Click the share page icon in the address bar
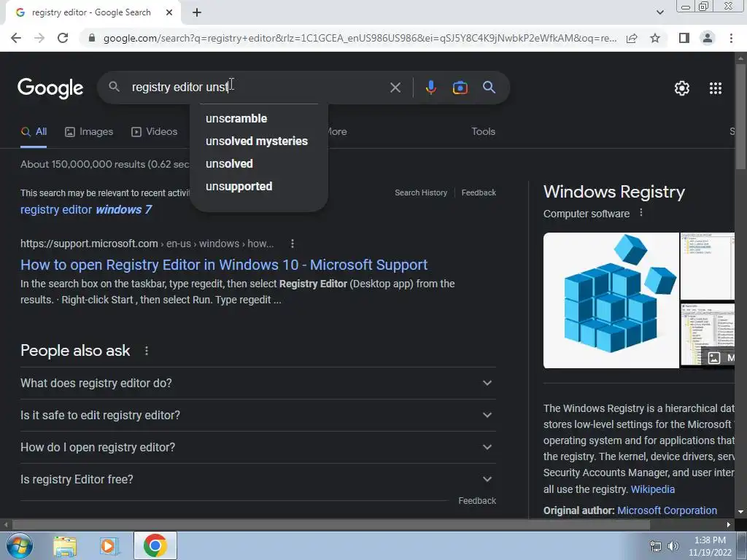Viewport: 747px width, 560px height. pyautogui.click(x=632, y=38)
